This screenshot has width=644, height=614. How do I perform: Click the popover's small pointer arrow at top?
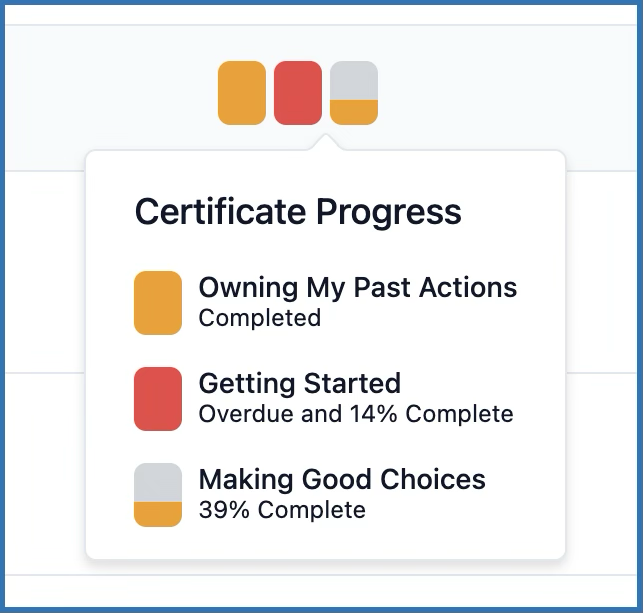[326, 144]
